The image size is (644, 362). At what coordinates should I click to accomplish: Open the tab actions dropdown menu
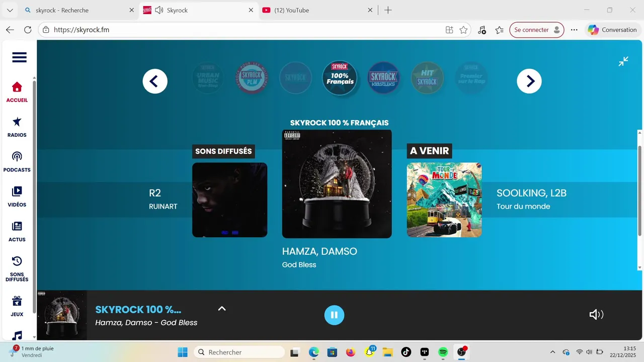(10, 10)
